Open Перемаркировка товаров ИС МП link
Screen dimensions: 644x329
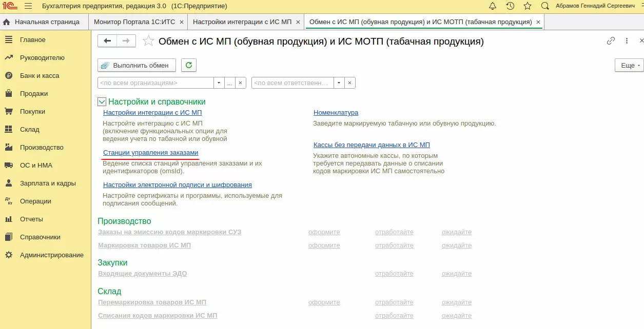pos(152,302)
